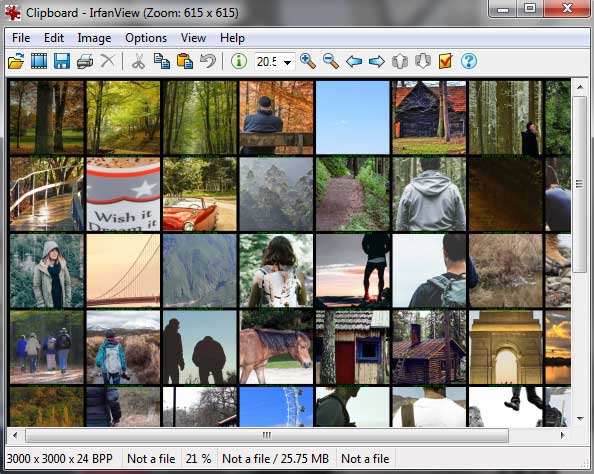Open Settings checkmark icon in toolbar
This screenshot has width=594, height=474.
446,61
